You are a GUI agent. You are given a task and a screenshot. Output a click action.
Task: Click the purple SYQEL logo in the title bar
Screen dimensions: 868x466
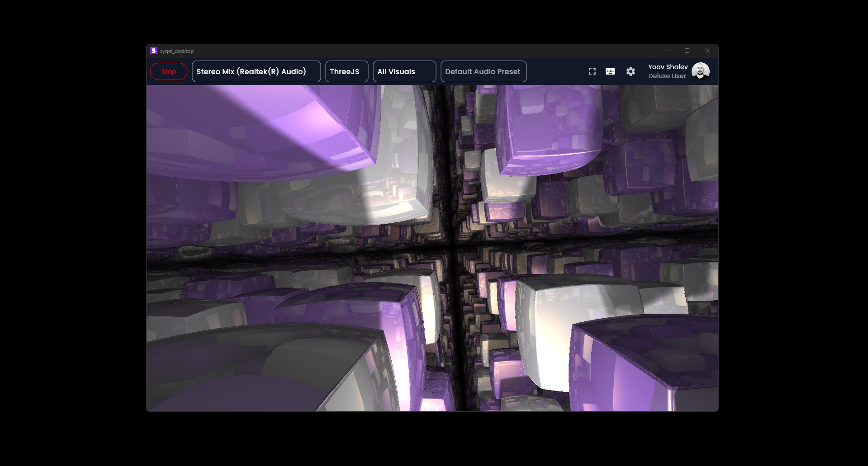[153, 51]
